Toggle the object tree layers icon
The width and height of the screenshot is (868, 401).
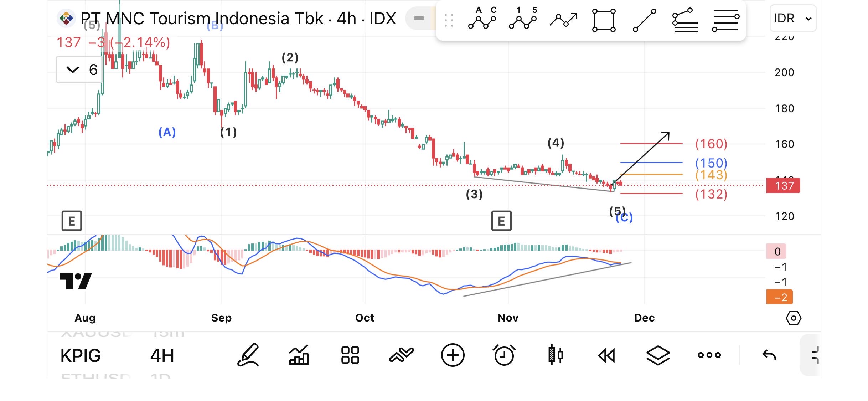click(658, 355)
